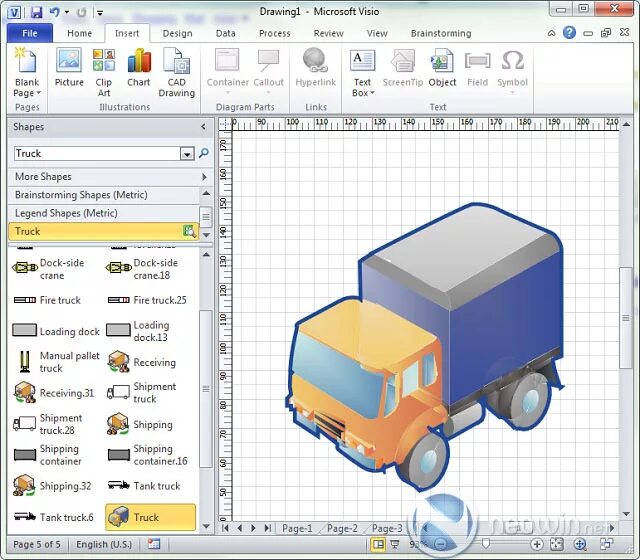Click the ScreenTip button
The height and width of the screenshot is (560, 640).
coord(402,67)
